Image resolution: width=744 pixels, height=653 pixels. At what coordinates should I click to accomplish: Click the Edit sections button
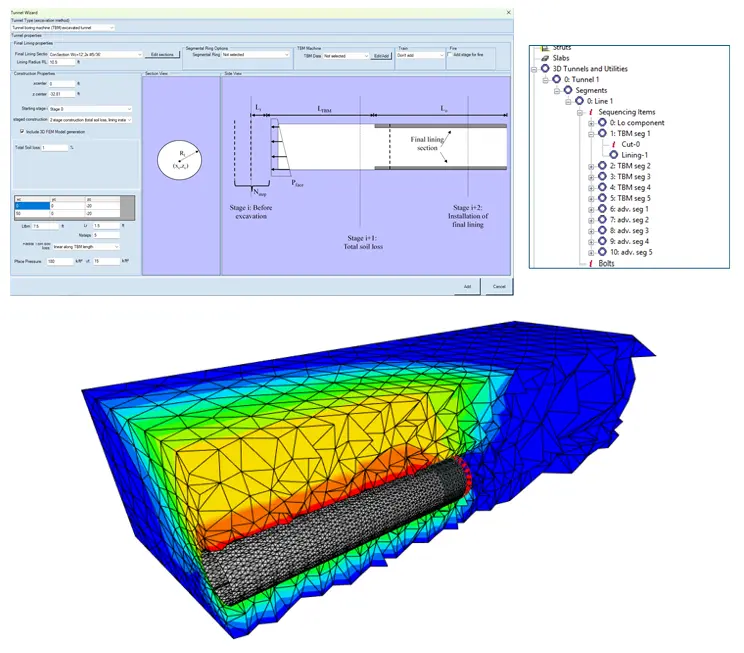162,55
